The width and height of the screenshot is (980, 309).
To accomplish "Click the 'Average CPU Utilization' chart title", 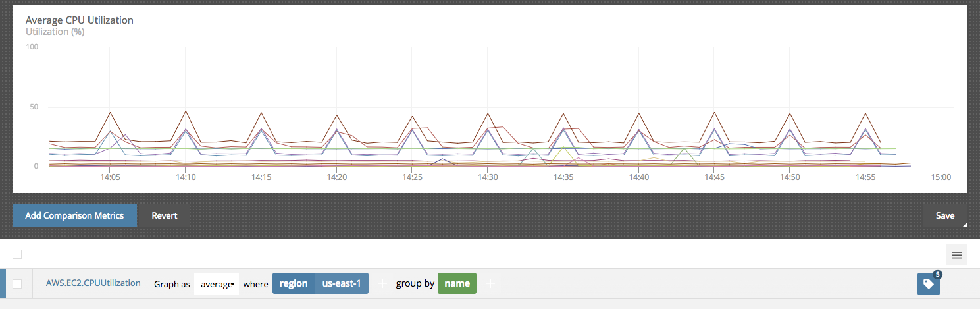I will point(79,20).
